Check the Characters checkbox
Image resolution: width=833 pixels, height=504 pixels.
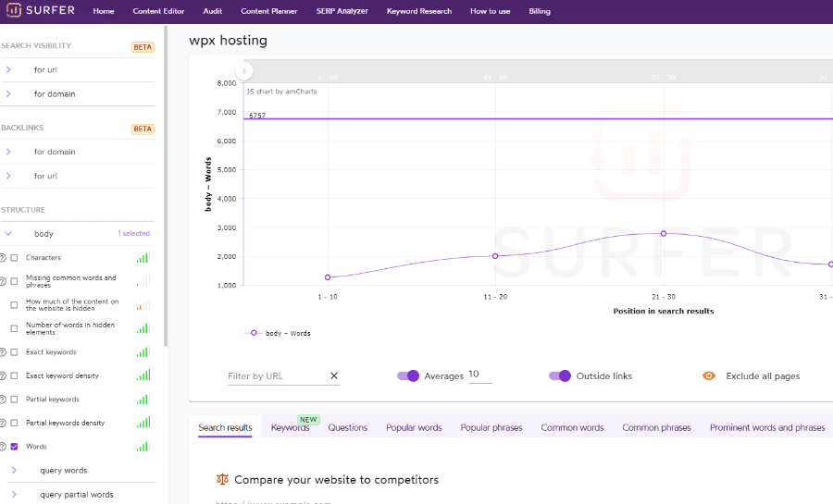pos(14,258)
